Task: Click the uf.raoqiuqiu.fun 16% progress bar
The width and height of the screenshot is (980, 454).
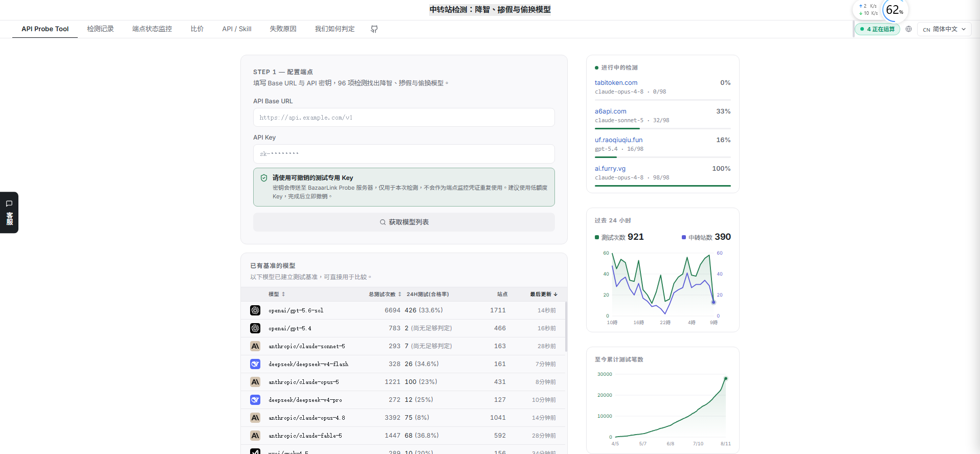Action: [x=663, y=157]
